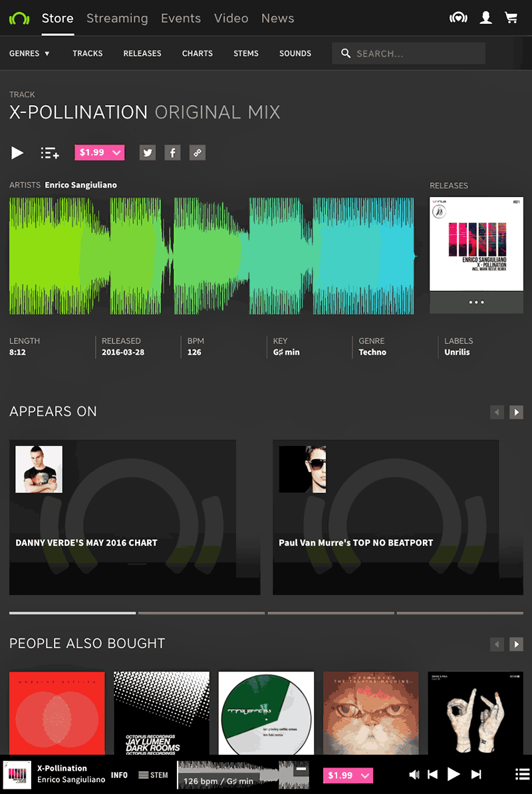Skip to previous track in player

(x=433, y=774)
